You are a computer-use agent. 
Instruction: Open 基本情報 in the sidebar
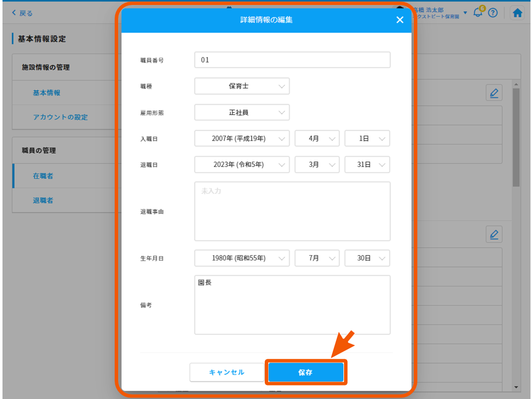tap(47, 93)
